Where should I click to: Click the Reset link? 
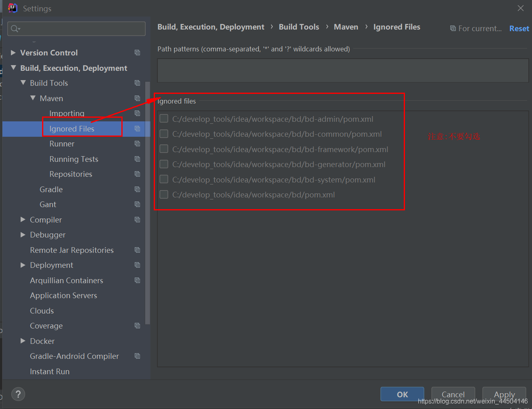(519, 28)
